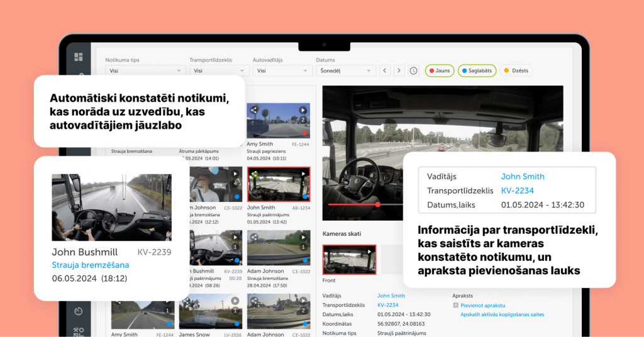
Task: Toggle the Saglabāts status filter
Action: coord(477,70)
